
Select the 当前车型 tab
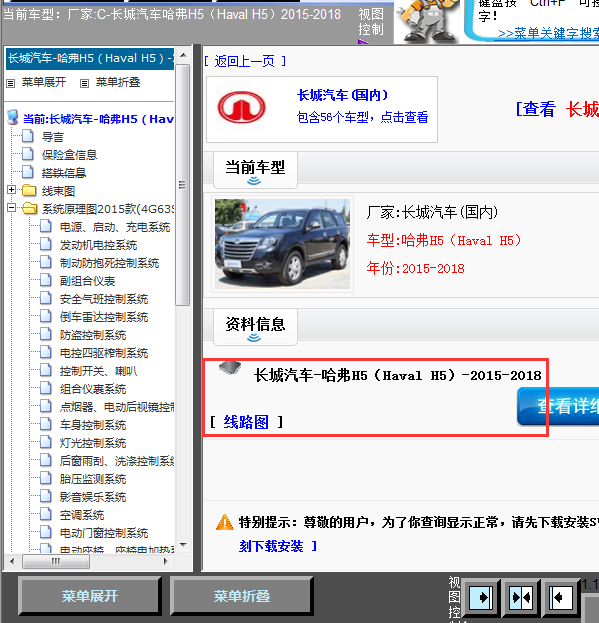255,170
